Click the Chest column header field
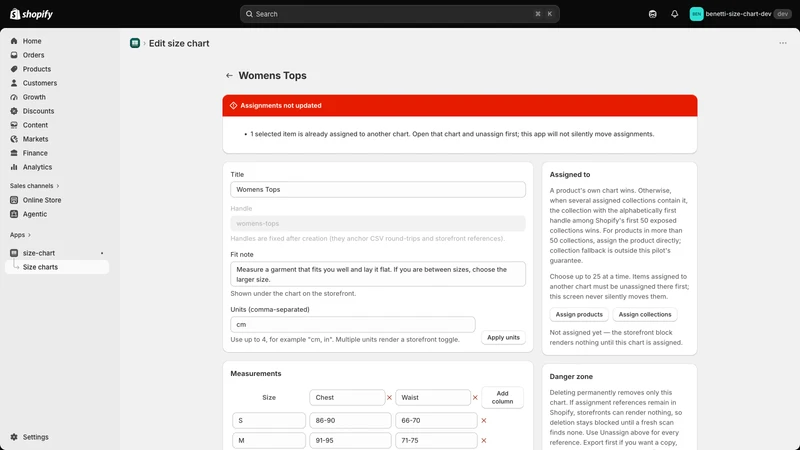 click(347, 397)
